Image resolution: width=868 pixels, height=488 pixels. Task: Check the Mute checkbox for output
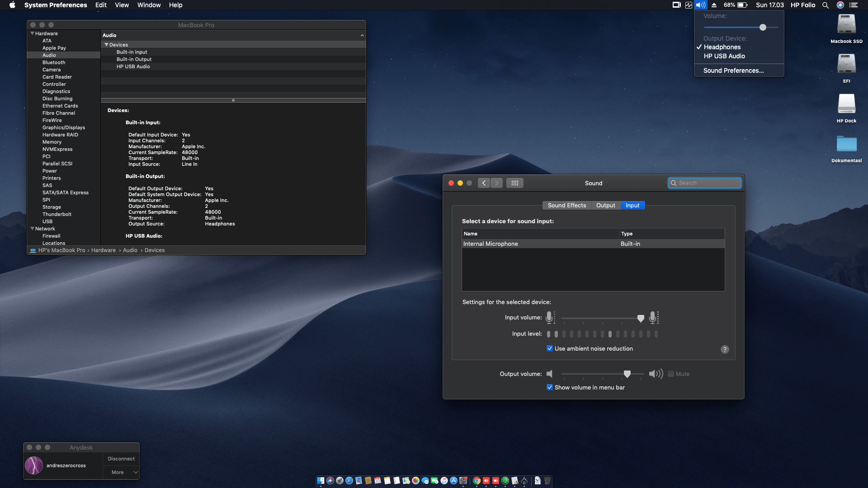[671, 374]
